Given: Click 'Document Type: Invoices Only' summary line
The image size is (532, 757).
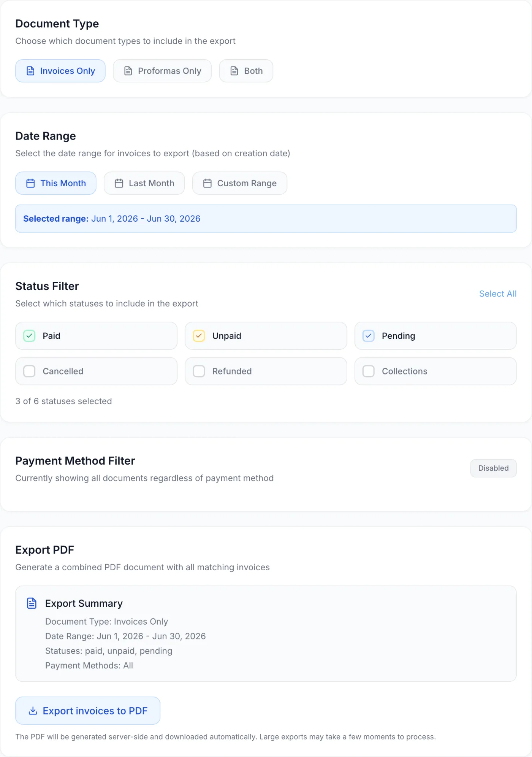Looking at the screenshot, I should click(x=107, y=622).
